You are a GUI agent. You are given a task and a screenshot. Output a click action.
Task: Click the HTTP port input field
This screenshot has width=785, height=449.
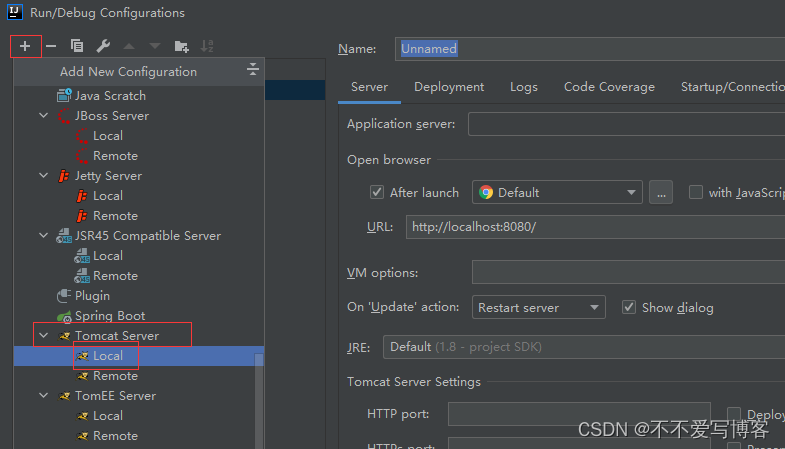point(579,414)
